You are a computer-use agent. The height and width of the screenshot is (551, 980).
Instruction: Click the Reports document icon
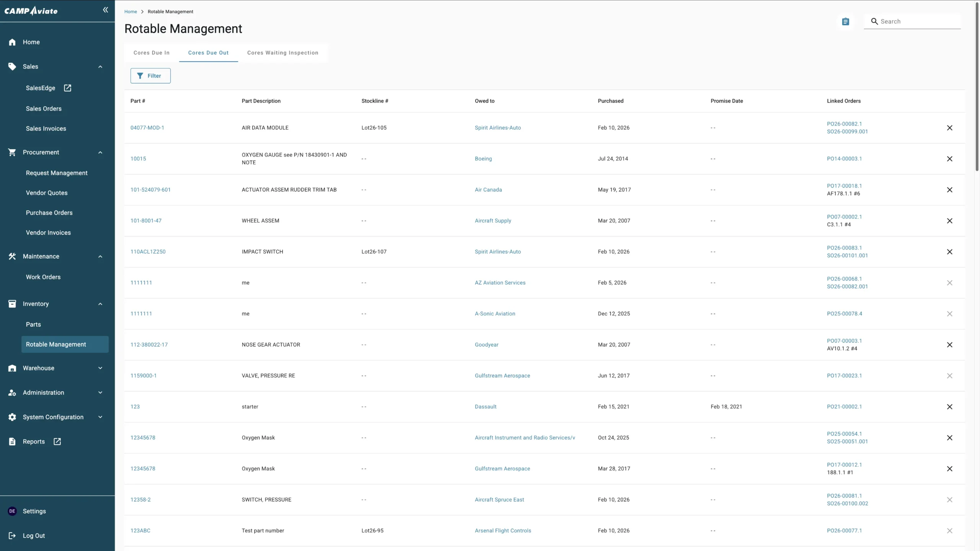(12, 442)
